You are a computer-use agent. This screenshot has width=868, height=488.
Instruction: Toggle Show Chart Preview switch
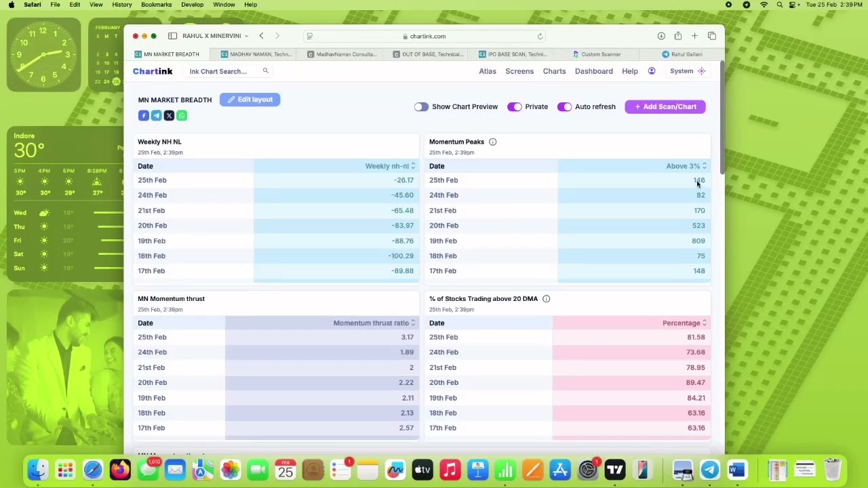point(421,107)
